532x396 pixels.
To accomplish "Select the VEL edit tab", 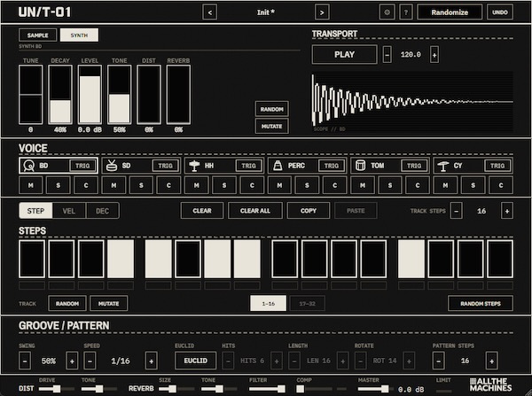I will click(69, 211).
